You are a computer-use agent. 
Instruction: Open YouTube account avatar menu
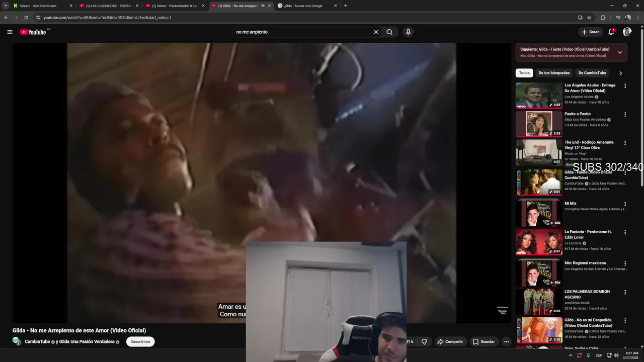click(627, 32)
